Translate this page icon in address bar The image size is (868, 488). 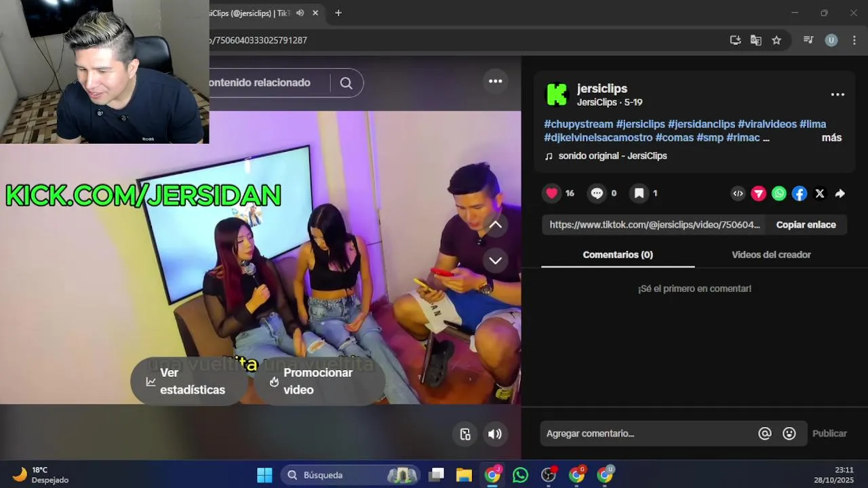(755, 40)
